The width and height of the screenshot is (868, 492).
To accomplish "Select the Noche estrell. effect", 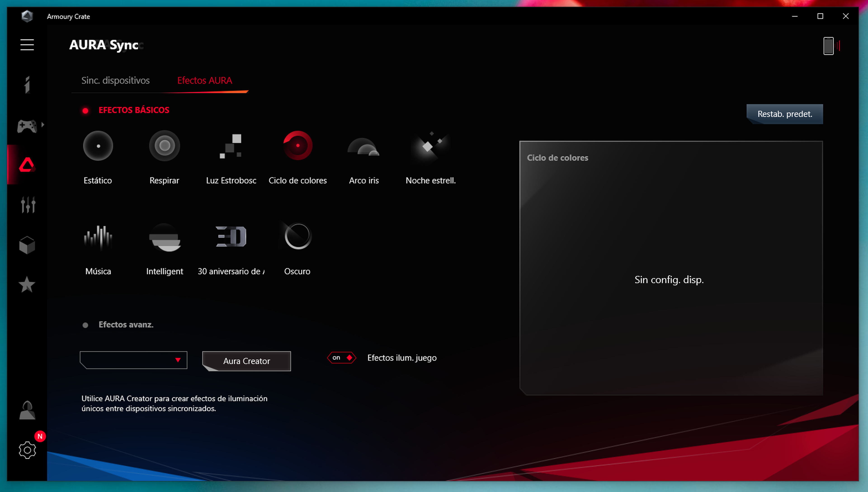I will 430,146.
